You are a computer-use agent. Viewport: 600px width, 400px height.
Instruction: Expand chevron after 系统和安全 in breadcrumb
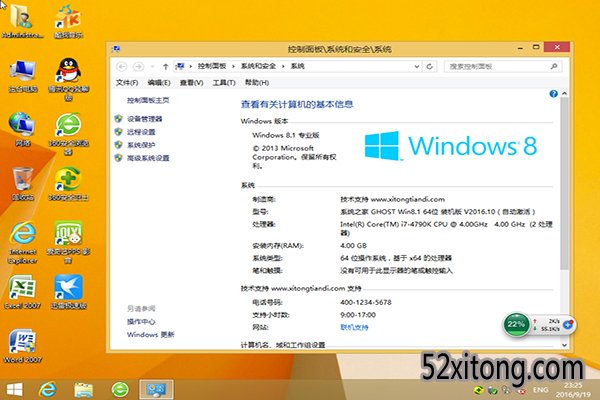[284, 67]
